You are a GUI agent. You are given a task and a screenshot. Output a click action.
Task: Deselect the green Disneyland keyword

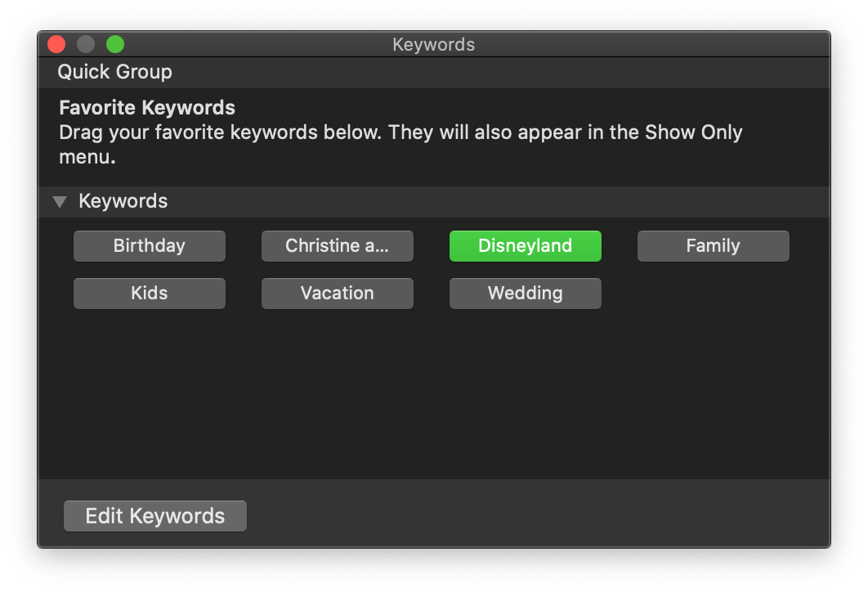pyautogui.click(x=526, y=246)
